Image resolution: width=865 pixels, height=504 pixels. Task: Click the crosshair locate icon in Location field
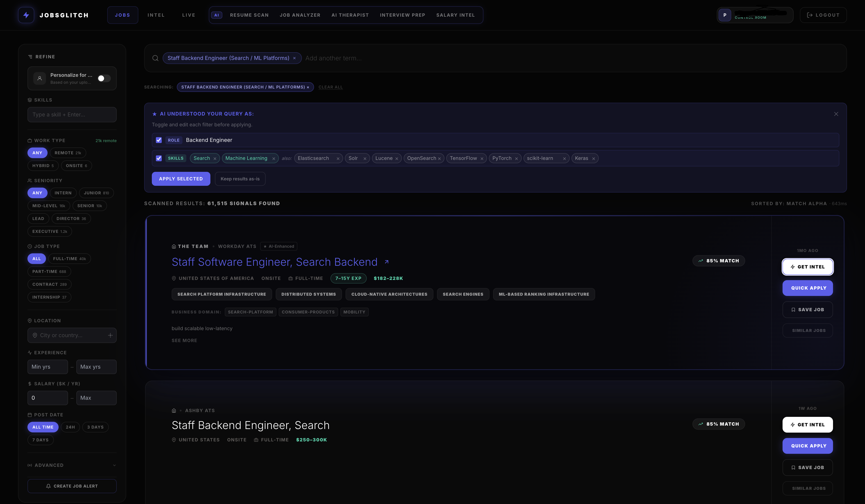pyautogui.click(x=110, y=335)
